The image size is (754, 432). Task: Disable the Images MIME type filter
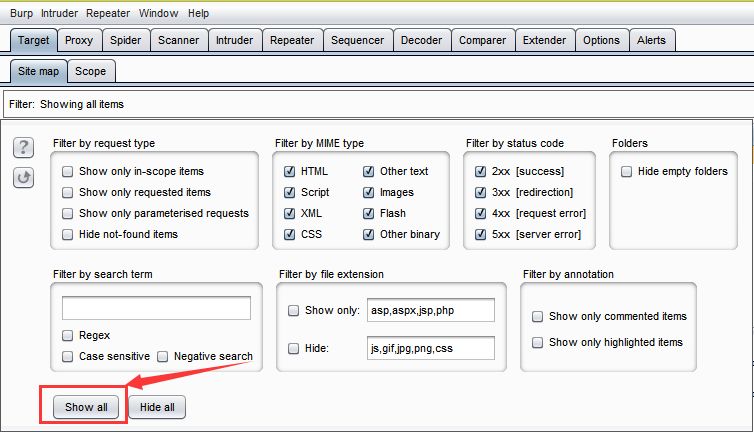pos(368,192)
